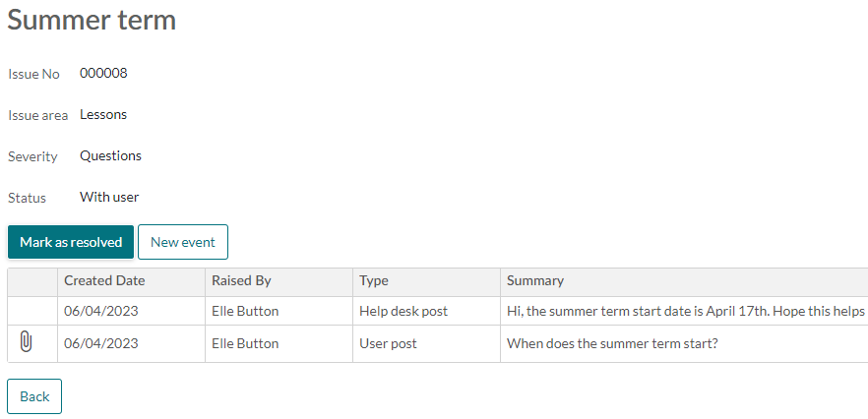Click the issue number 000008

click(103, 73)
